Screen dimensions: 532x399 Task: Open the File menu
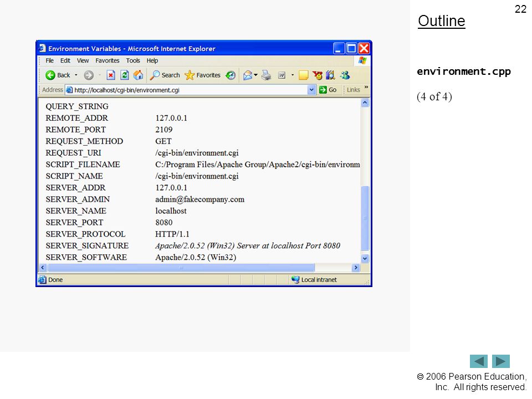pyautogui.click(x=49, y=60)
